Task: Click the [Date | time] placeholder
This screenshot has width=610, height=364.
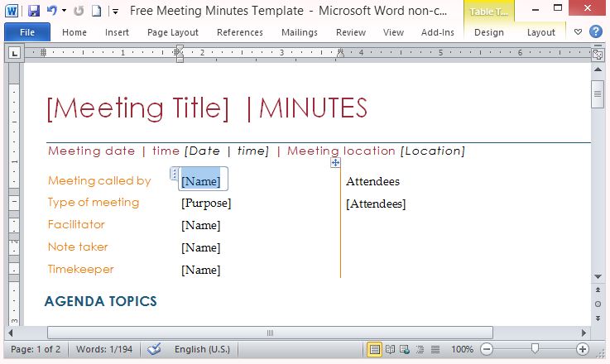Action: (227, 151)
